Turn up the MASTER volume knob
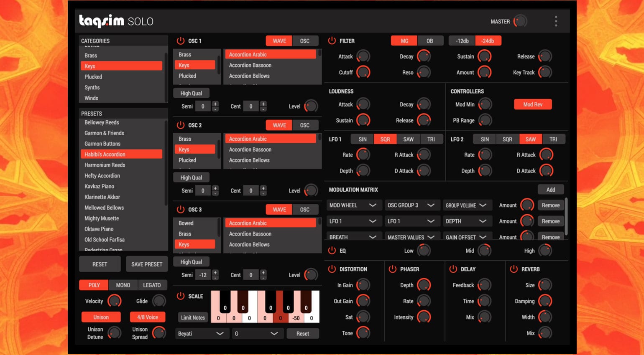The width and height of the screenshot is (644, 355). click(520, 21)
